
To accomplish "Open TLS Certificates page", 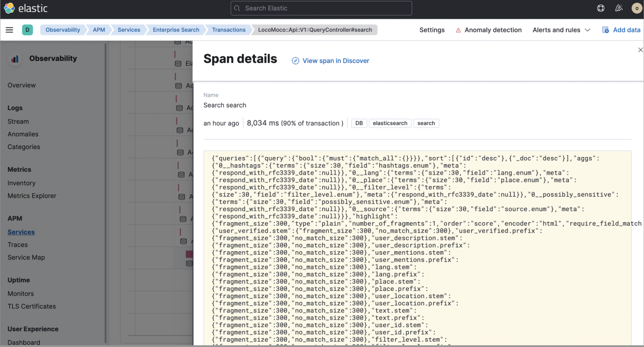I will click(x=32, y=306).
